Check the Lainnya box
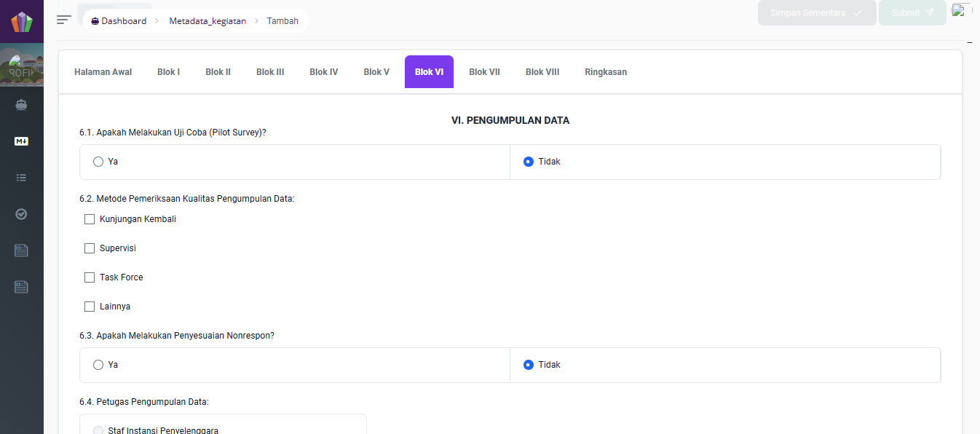 coord(90,307)
